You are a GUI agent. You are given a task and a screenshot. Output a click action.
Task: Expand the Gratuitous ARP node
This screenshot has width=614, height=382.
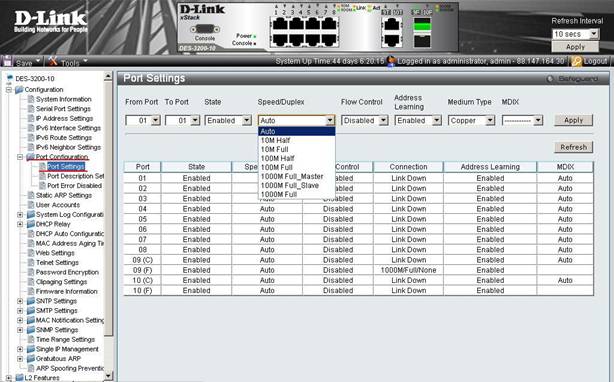(20, 359)
